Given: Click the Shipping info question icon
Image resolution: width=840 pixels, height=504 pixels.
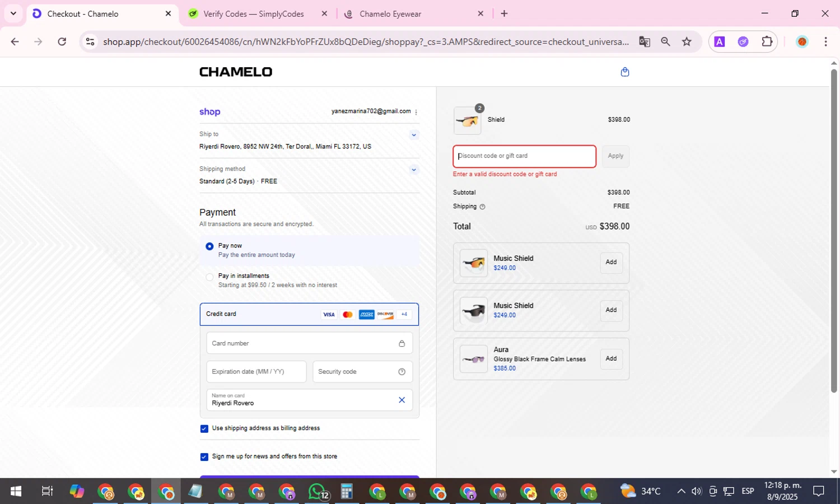Looking at the screenshot, I should pos(482,207).
